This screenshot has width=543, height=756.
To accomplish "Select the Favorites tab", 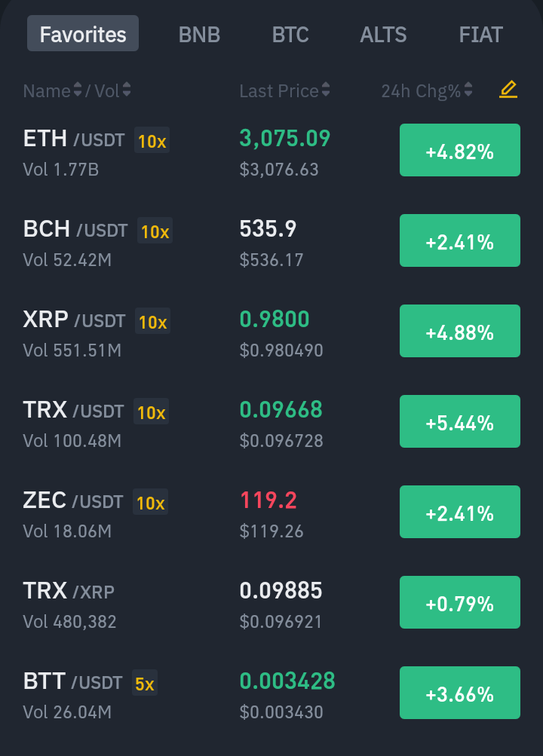I will [x=83, y=34].
